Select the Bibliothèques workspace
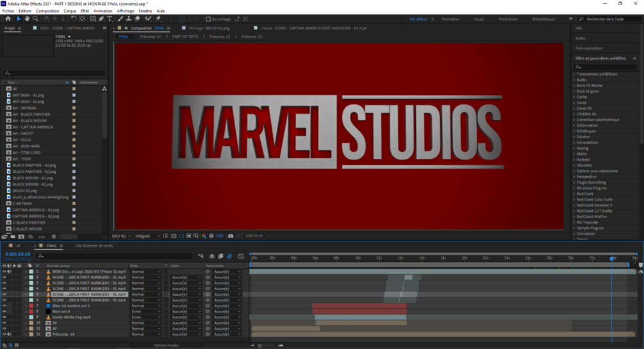This screenshot has height=349, width=644. pos(543,19)
